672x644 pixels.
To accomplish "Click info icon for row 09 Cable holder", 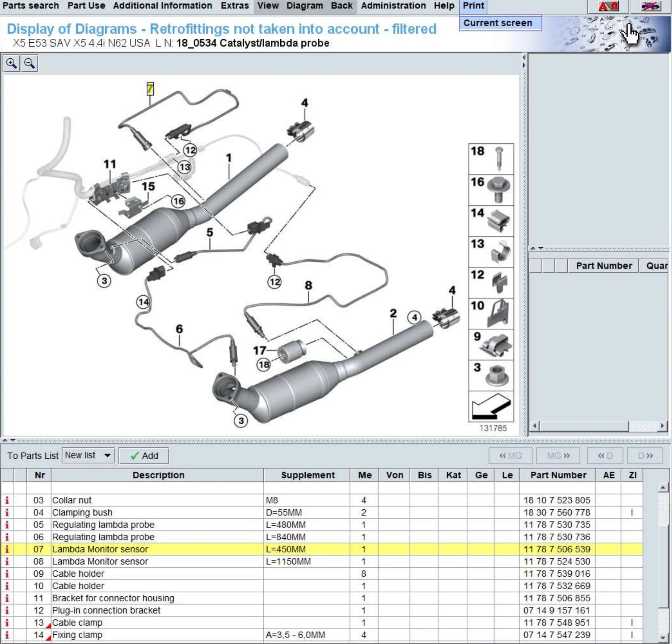I will pyautogui.click(x=7, y=573).
